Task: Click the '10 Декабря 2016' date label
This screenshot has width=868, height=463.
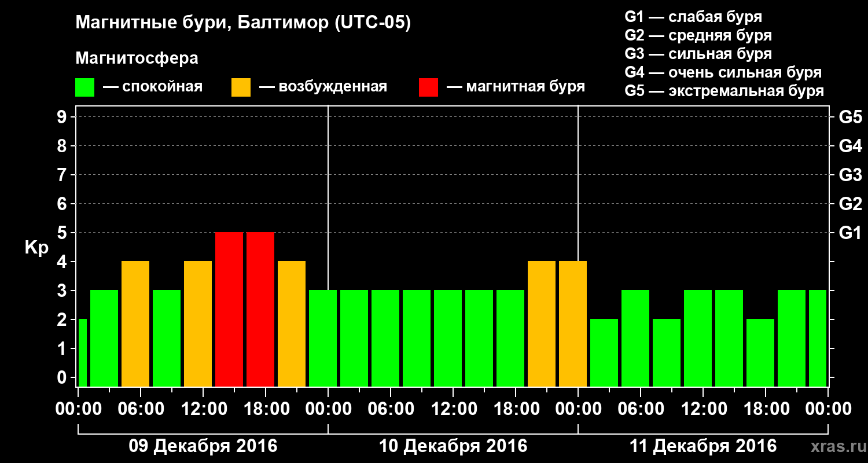Action: click(x=453, y=446)
